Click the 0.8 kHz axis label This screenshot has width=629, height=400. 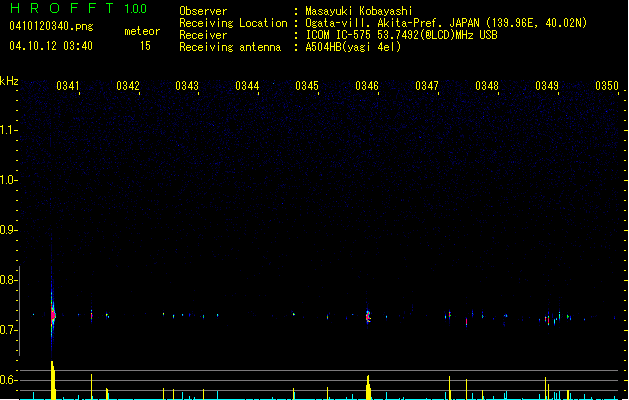[x=8, y=280]
